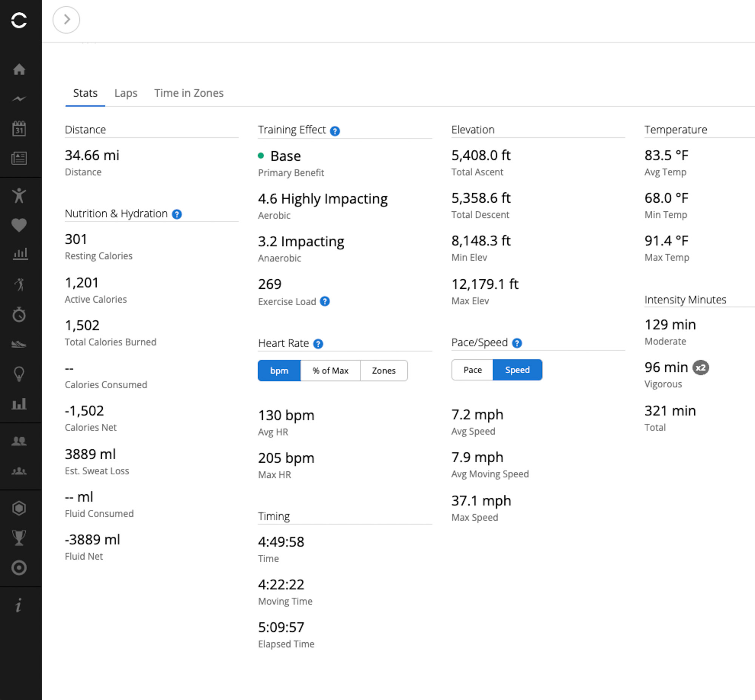Select Pace in Pace/Speed toggle
Image resolution: width=755 pixels, height=700 pixels.
472,370
